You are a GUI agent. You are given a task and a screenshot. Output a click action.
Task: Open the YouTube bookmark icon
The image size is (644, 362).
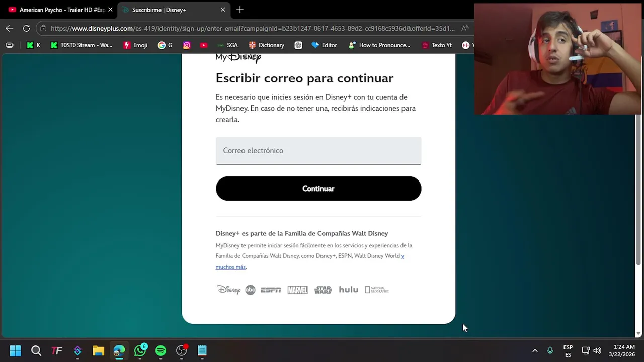pos(203,45)
